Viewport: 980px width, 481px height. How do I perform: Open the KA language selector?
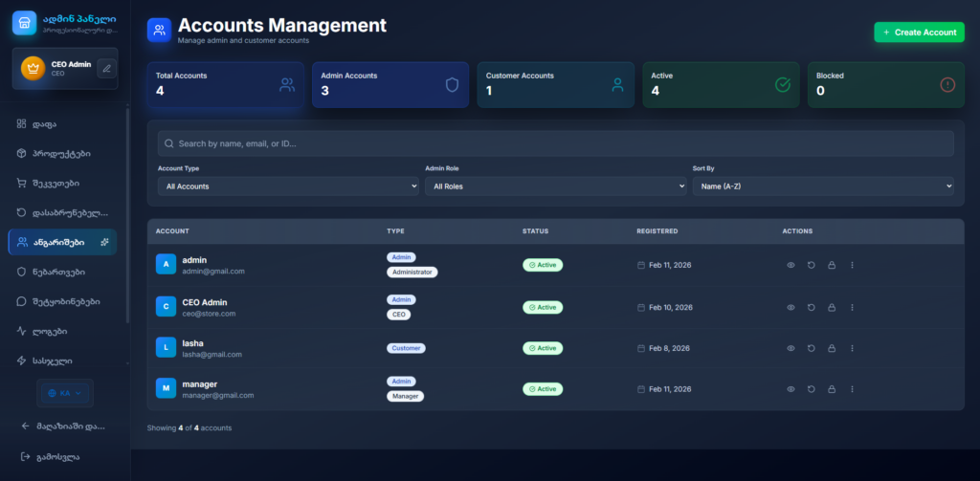click(x=65, y=393)
